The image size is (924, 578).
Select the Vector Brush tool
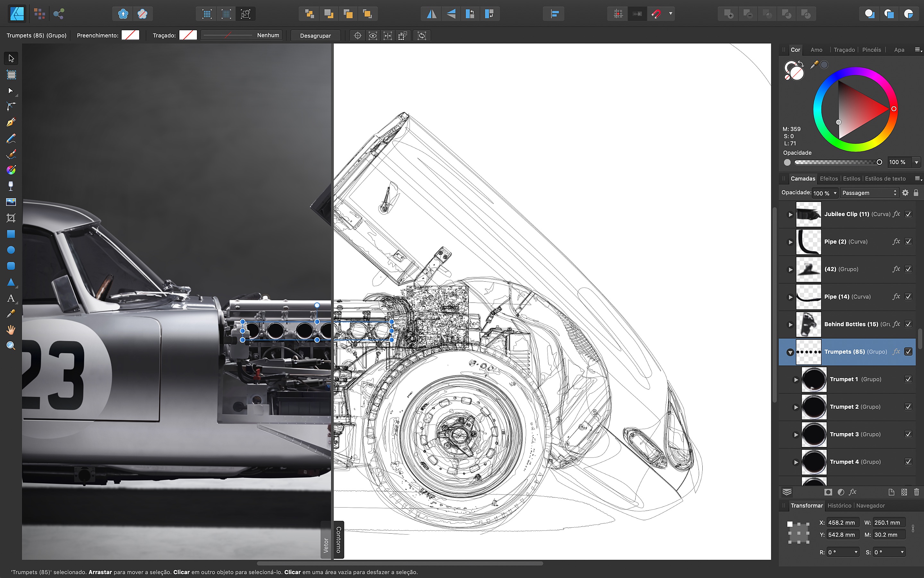(11, 154)
